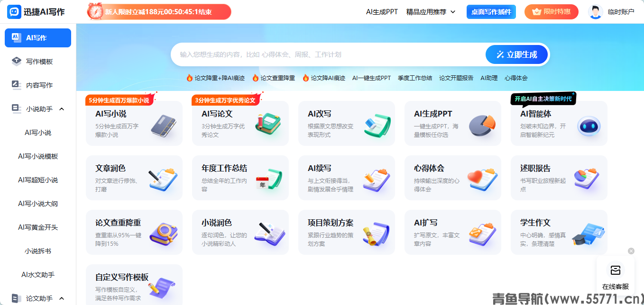This screenshot has width=644, height=305.
Task: Click the 开启AI自主决策新时代 badge
Action: tap(543, 99)
